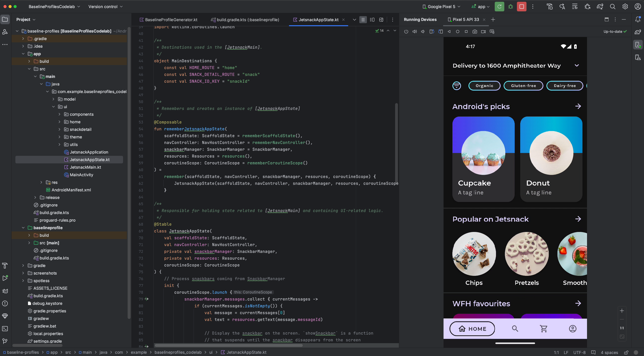The height and width of the screenshot is (356, 644).
Task: Click the split editor view icon
Action: click(372, 20)
